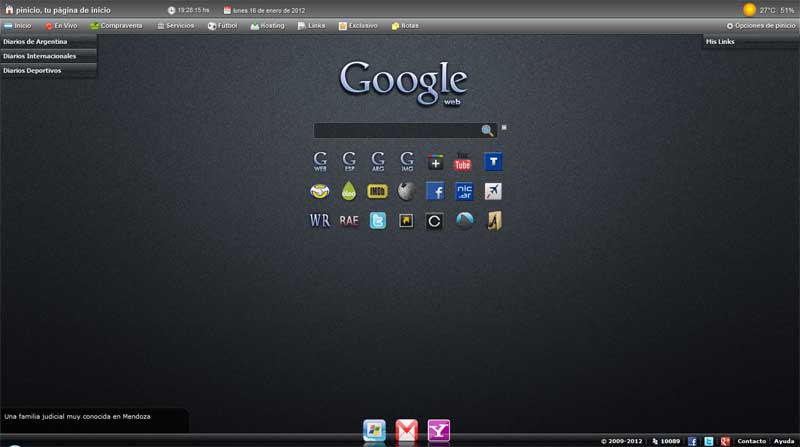Click the RAE dictionary icon

click(348, 221)
